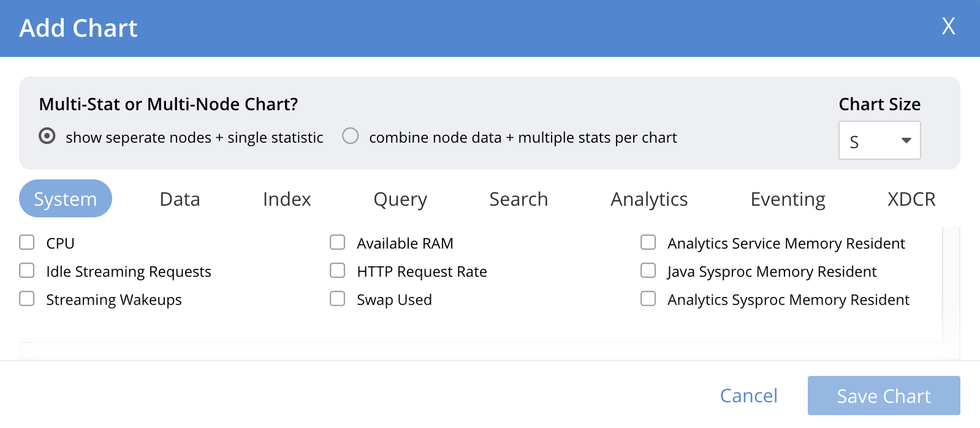This screenshot has height=428, width=980.
Task: Tick Java Sysproc Memory Resident checkbox
Action: [x=648, y=271]
